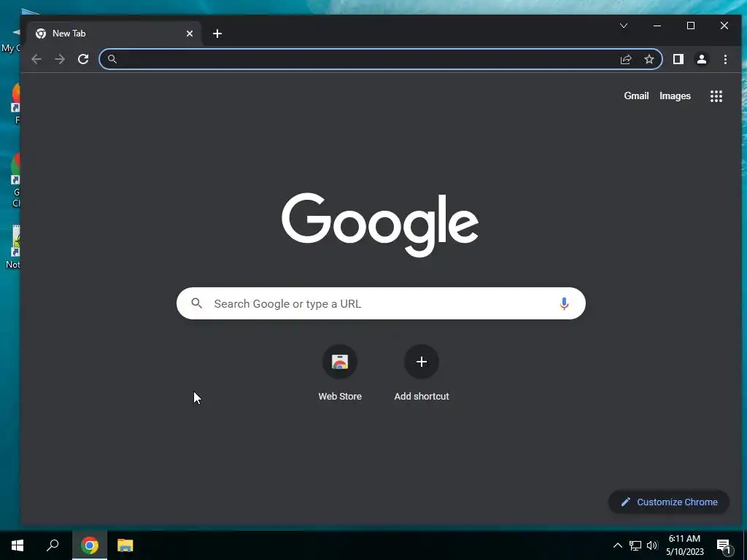The width and height of the screenshot is (747, 560).
Task: Click the Chrome taskbar icon
Action: 90,545
